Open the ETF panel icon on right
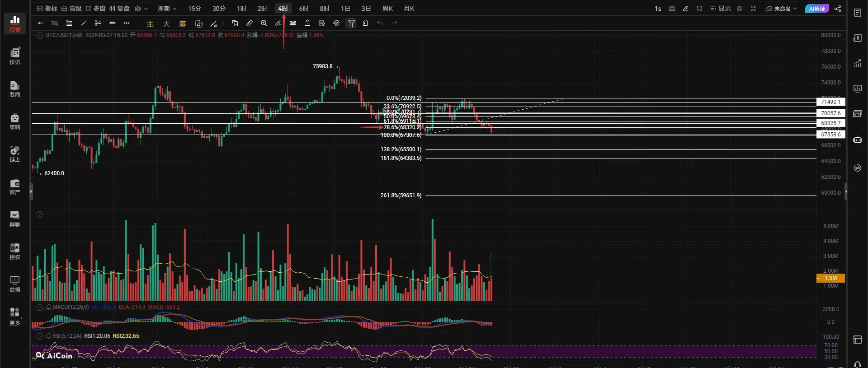This screenshot has width=868, height=368. point(858,114)
